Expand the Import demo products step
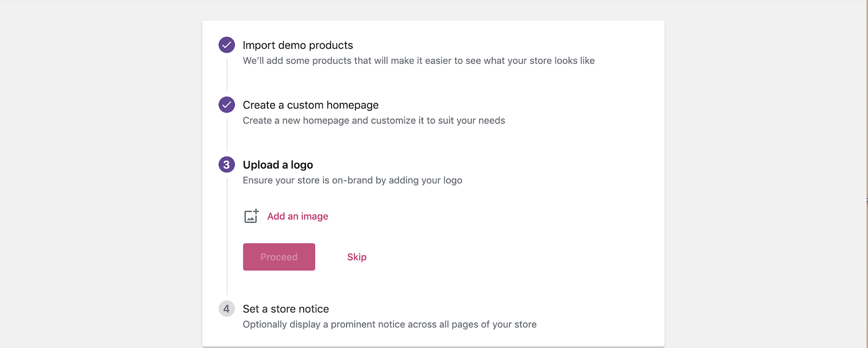868x348 pixels. [298, 45]
